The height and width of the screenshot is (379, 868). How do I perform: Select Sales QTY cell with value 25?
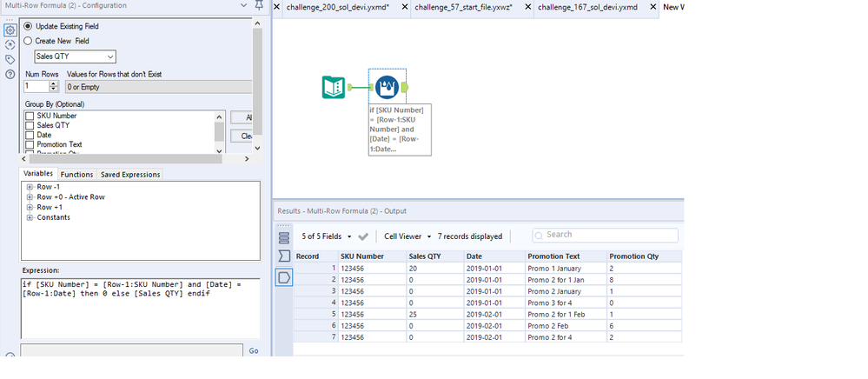[434, 314]
